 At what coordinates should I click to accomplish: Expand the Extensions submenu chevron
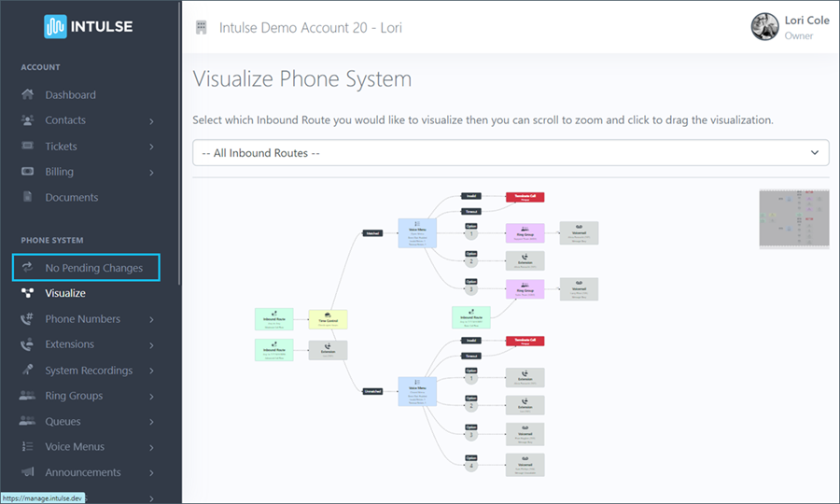(x=151, y=345)
